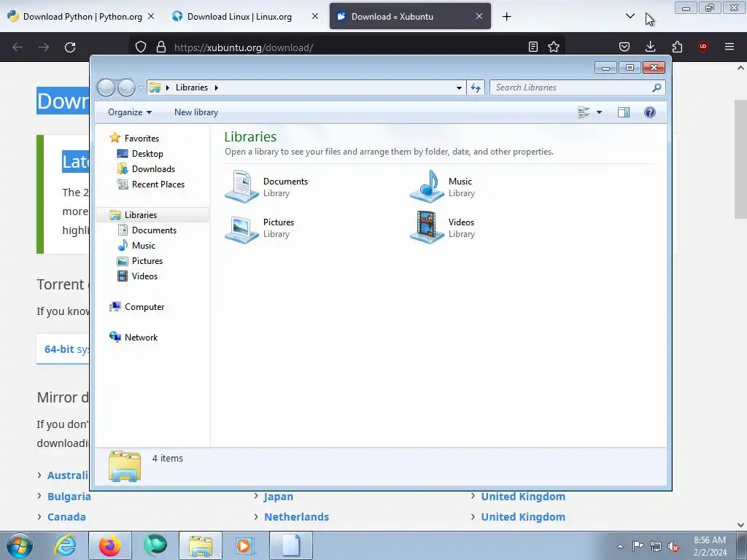This screenshot has width=747, height=560.
Task: Close the Download Xubuntu tab
Action: [x=479, y=17]
